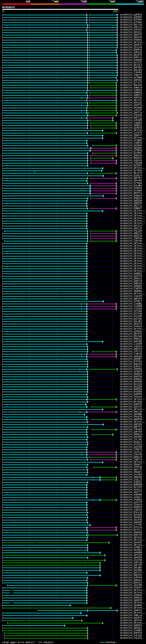Select label UniRef100_P10664
The height and width of the screenshot is (644, 146).
tap(131, 191)
